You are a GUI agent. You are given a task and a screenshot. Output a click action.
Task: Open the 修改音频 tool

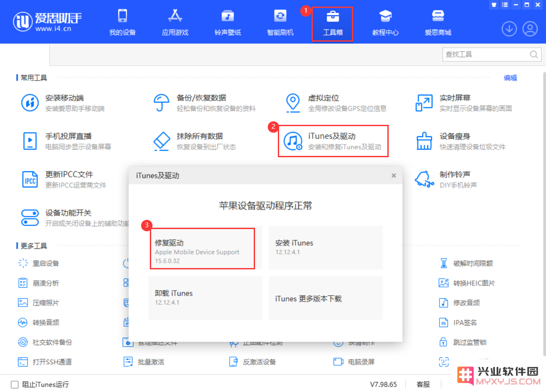pos(459,303)
